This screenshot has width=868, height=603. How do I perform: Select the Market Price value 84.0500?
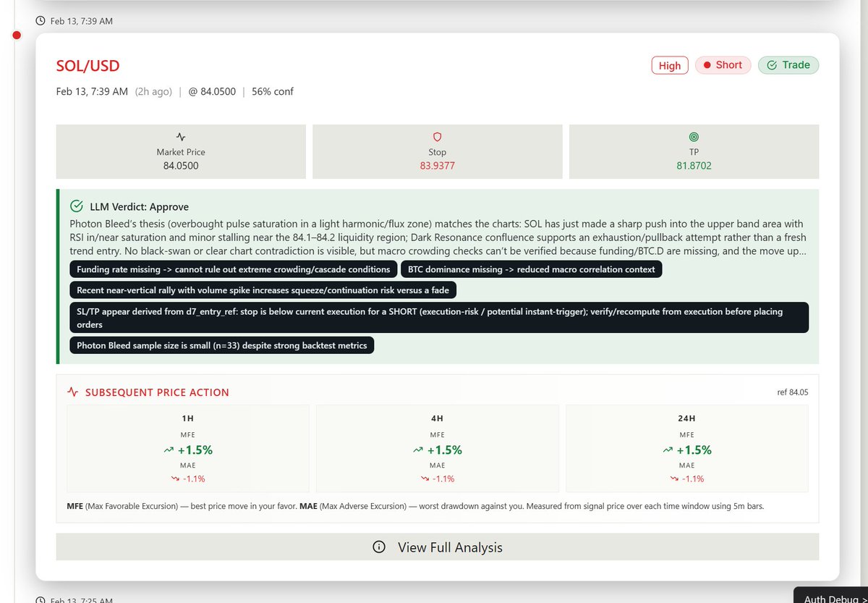point(181,166)
